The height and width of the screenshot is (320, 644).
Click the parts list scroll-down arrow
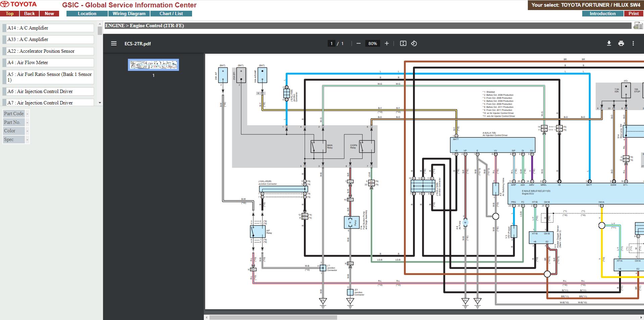(100, 103)
